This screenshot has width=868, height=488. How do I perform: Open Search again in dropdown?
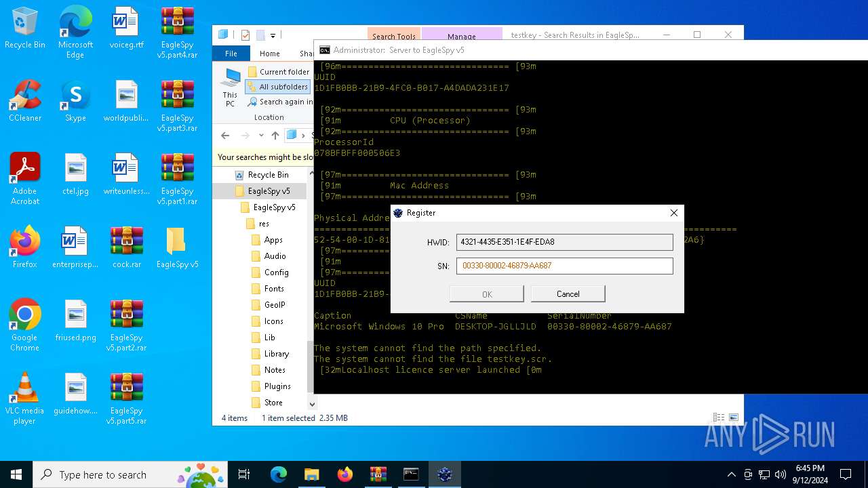tap(280, 102)
